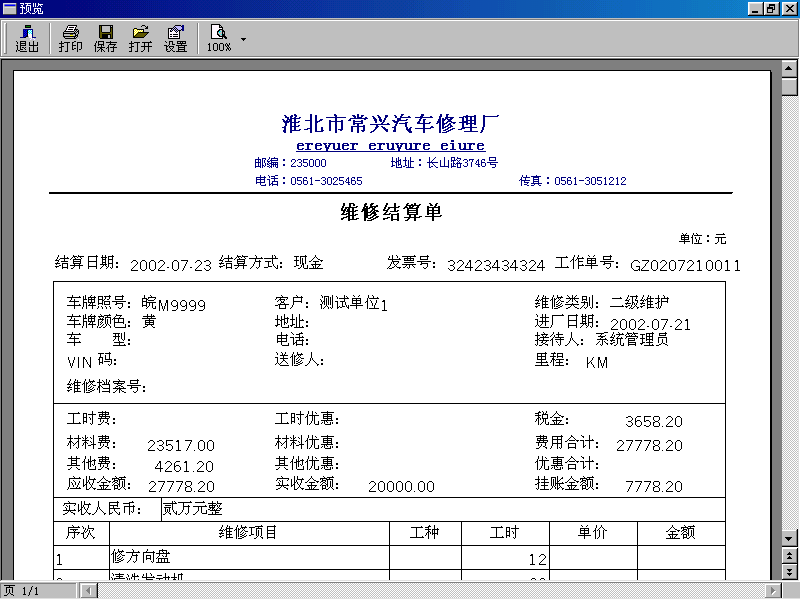Click the 工时 column header

pyautogui.click(x=505, y=533)
